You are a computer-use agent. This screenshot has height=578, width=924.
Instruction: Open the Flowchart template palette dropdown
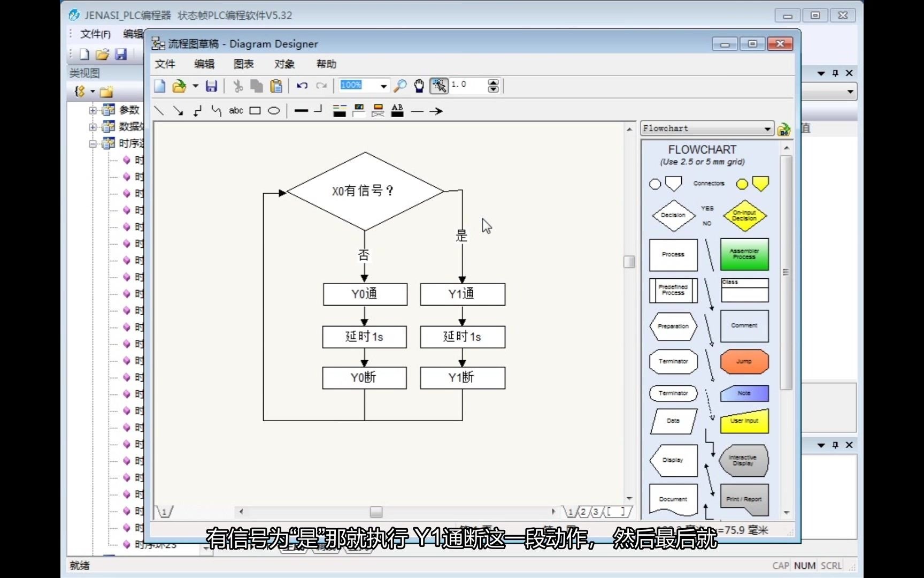pos(767,128)
